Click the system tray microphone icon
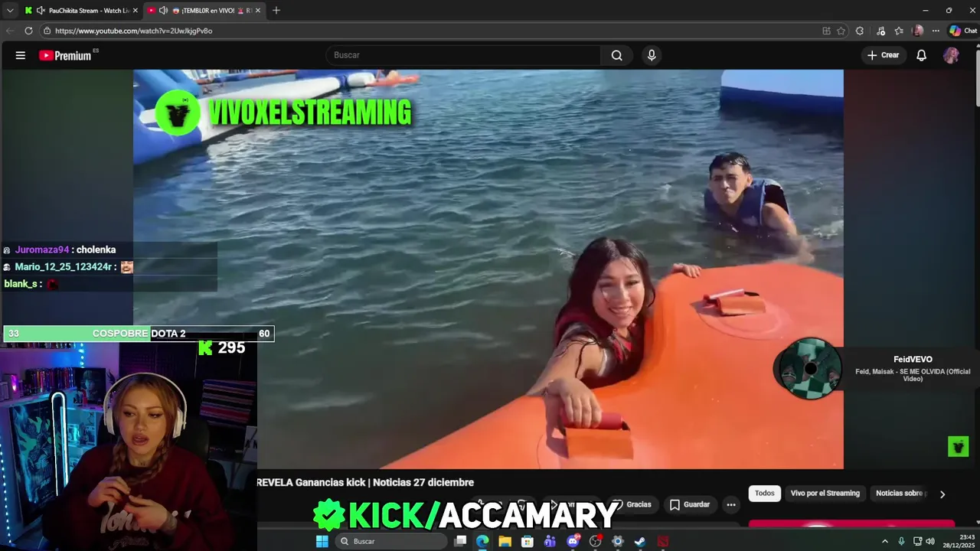The image size is (980, 551). point(901,541)
